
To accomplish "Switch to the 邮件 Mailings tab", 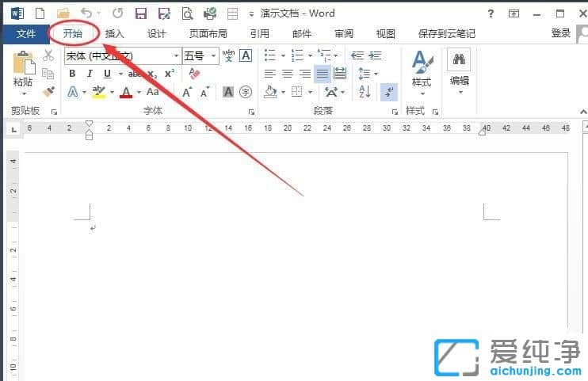I will click(x=302, y=34).
